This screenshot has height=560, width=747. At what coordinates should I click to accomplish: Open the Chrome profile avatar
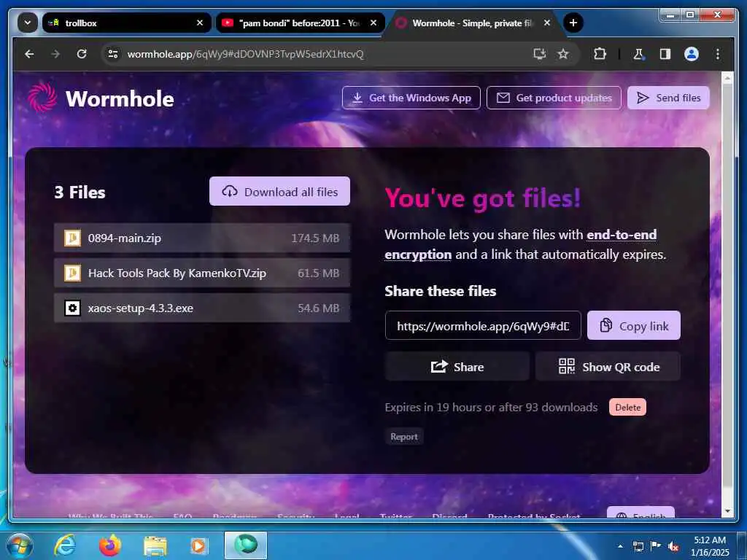(692, 54)
